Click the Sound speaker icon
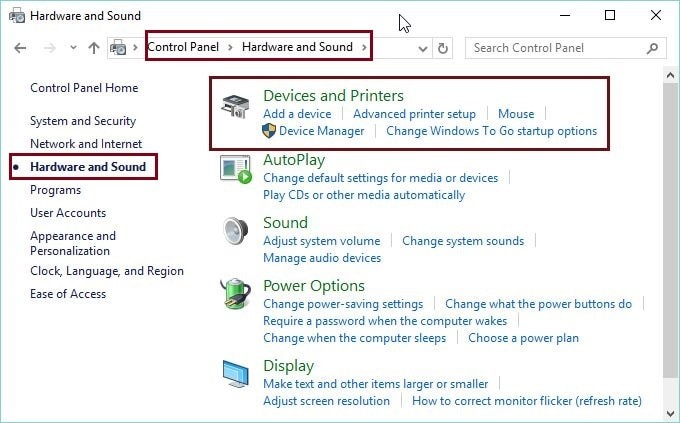This screenshot has width=680, height=423. point(235,231)
